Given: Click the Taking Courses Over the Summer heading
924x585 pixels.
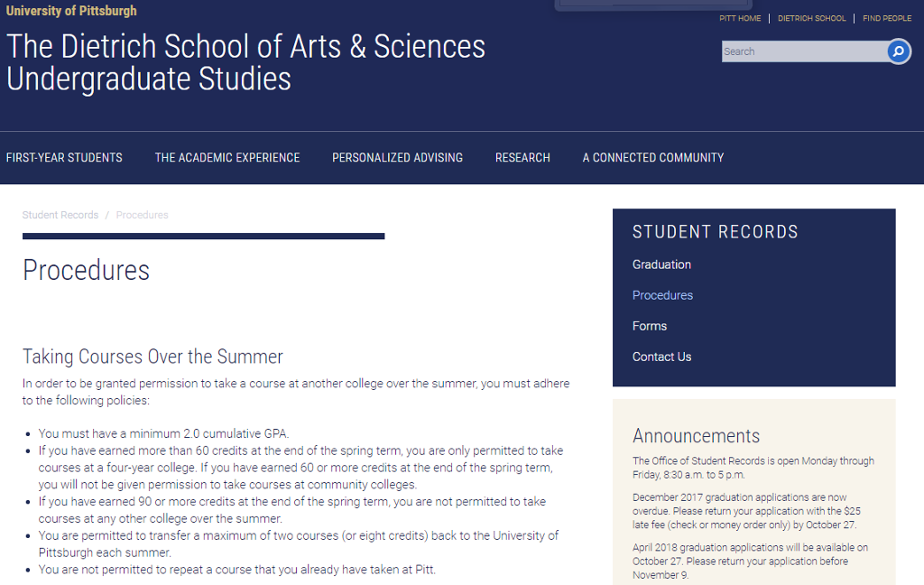Looking at the screenshot, I should [152, 356].
